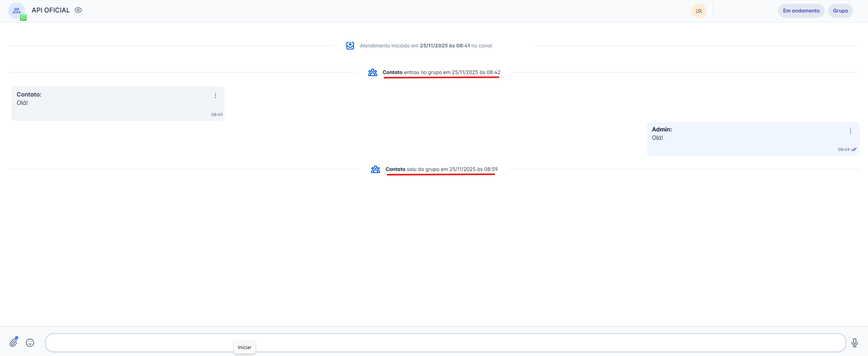The height and width of the screenshot is (356, 868).
Task: Click group icon beside 'saiu do grupo'
Action: (376, 169)
